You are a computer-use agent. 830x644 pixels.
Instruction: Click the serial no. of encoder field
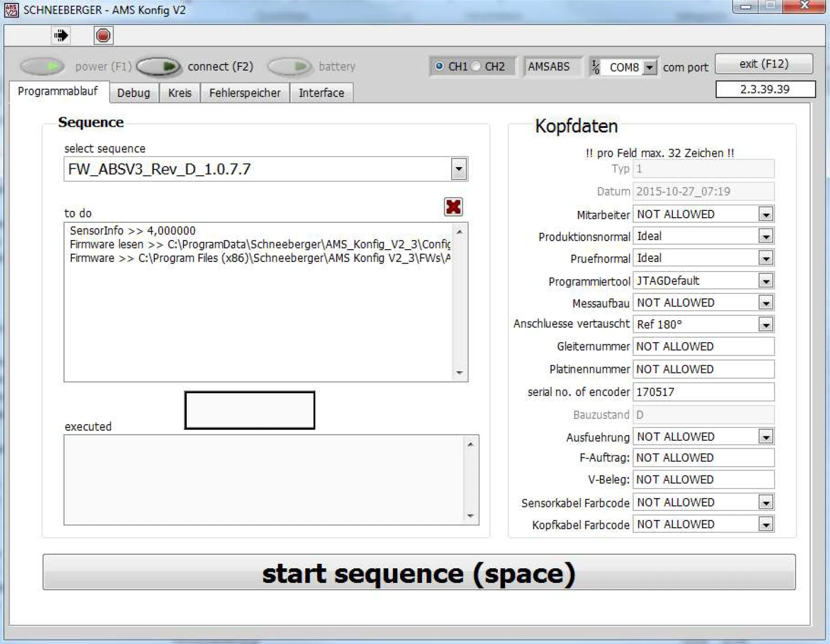click(703, 392)
